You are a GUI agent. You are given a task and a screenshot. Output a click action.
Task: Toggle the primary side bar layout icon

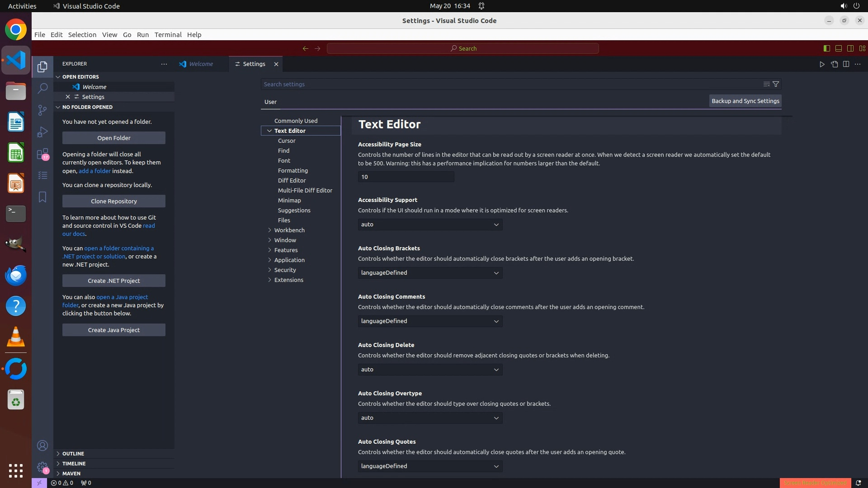(x=827, y=48)
